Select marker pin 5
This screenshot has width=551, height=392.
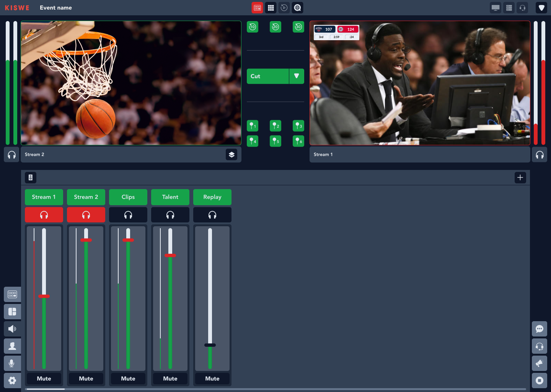click(x=275, y=141)
